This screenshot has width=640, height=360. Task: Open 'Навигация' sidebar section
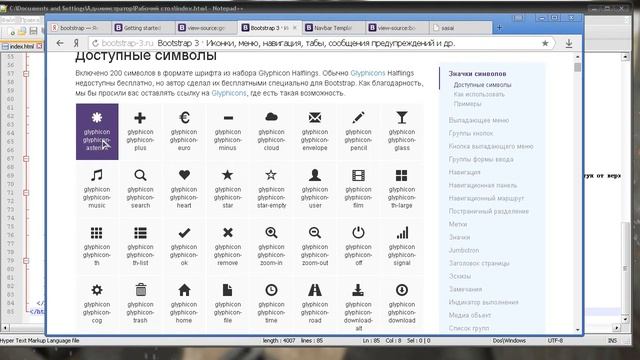[x=464, y=172]
